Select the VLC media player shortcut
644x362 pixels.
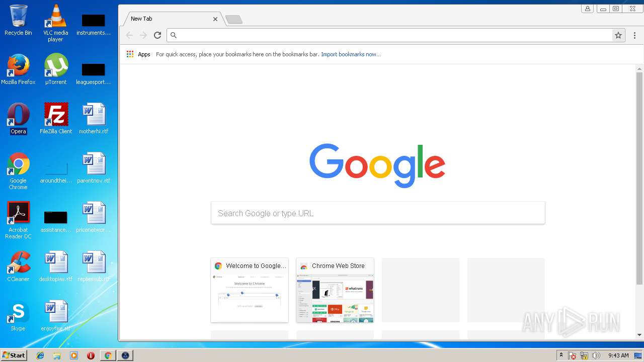click(x=55, y=23)
